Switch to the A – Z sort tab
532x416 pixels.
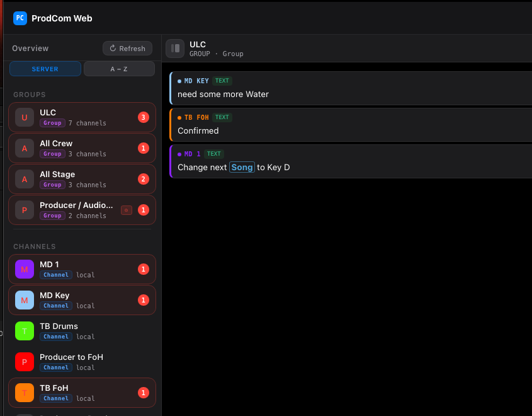click(119, 69)
